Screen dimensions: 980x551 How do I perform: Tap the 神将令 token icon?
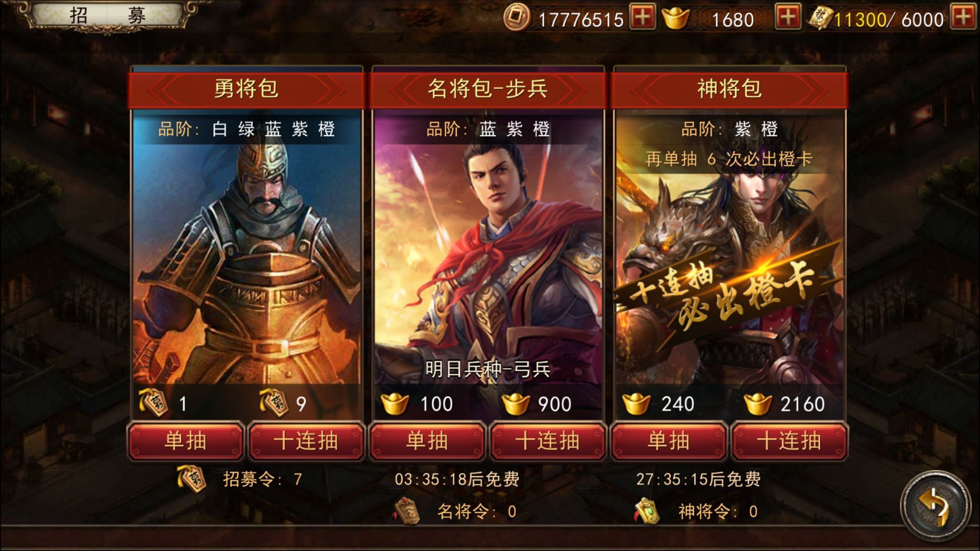(x=647, y=511)
